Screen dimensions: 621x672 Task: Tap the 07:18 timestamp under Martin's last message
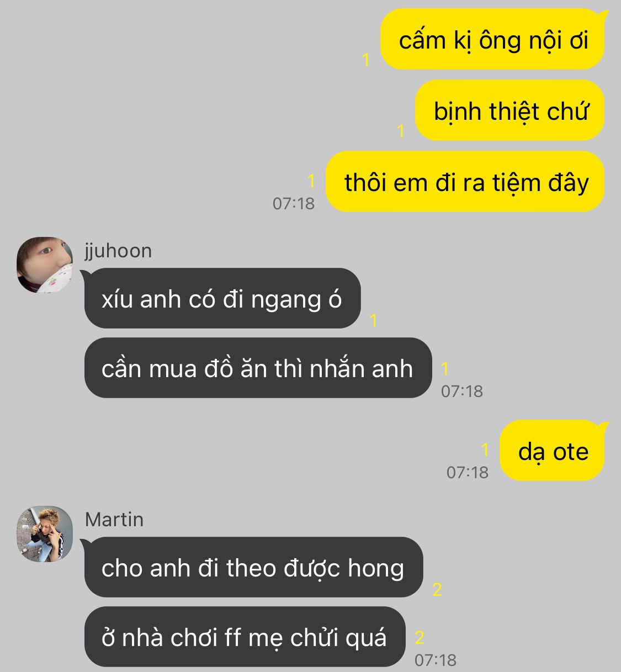click(x=436, y=660)
